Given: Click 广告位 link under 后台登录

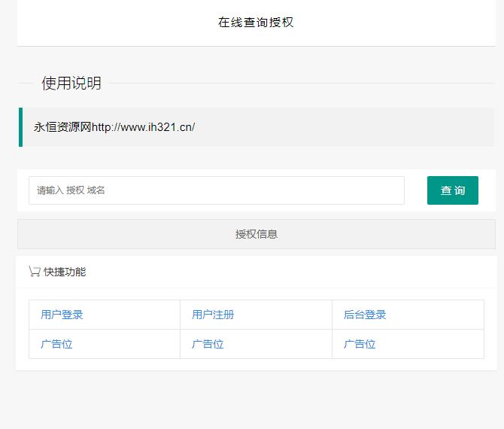Looking at the screenshot, I should [360, 344].
